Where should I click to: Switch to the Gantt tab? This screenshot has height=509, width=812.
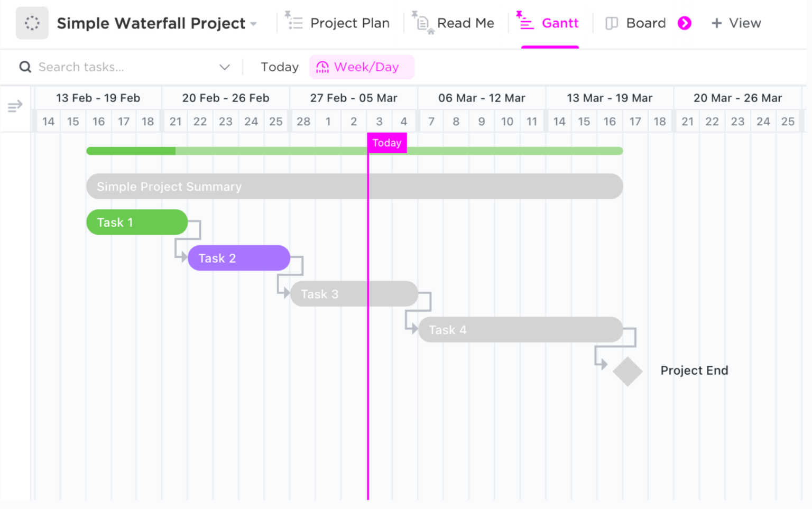(560, 23)
